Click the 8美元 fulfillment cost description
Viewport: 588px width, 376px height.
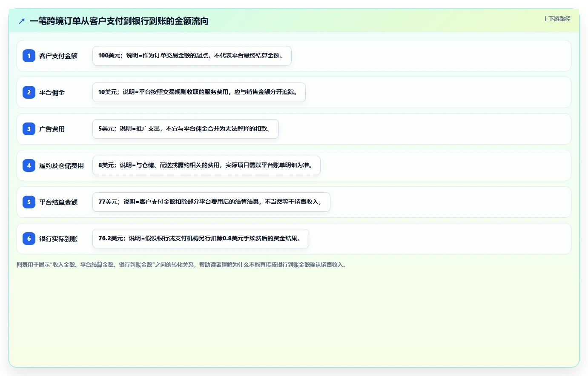[x=207, y=165]
